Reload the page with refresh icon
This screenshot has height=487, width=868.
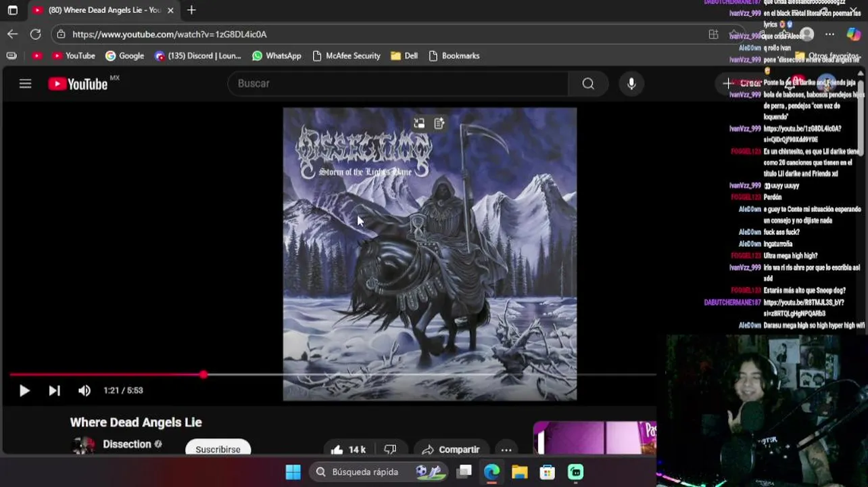[36, 34]
